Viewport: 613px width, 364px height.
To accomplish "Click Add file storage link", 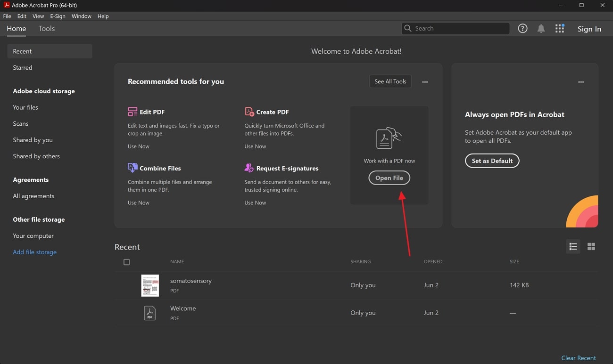I will click(x=34, y=252).
